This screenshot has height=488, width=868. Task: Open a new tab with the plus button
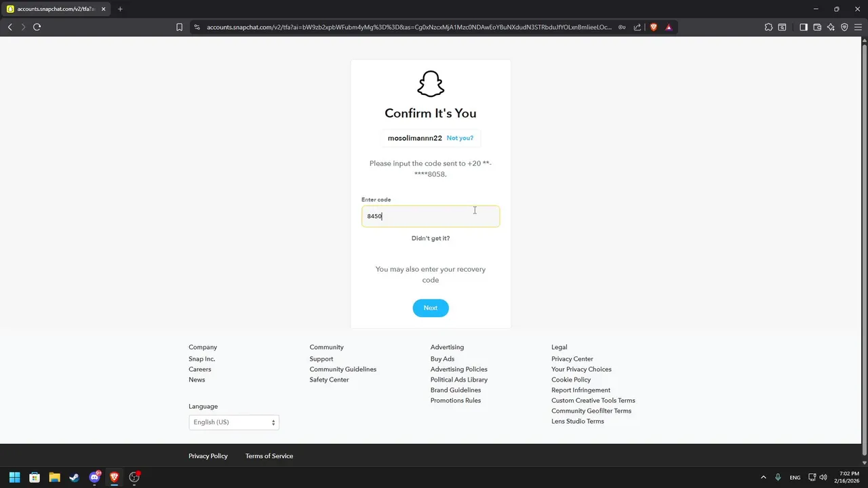pos(120,9)
